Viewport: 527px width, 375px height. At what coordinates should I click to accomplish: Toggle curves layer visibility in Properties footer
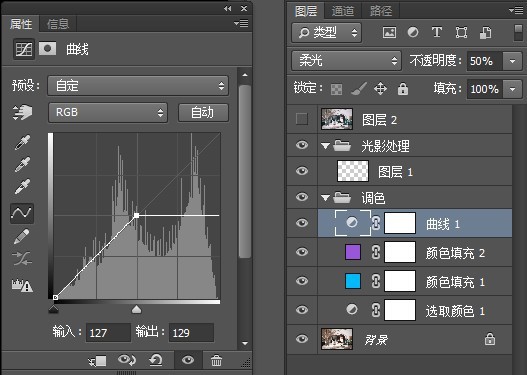point(188,361)
